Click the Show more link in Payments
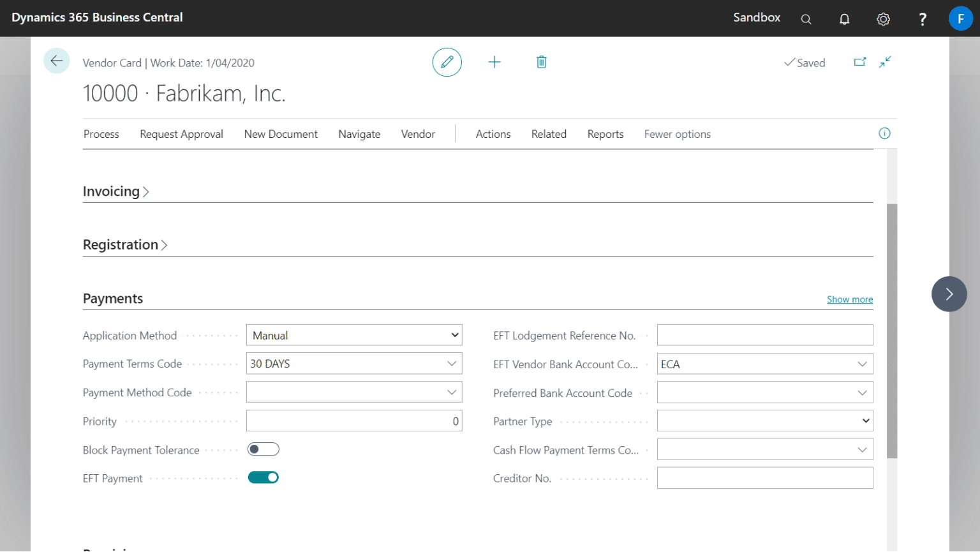980x552 pixels. click(849, 299)
